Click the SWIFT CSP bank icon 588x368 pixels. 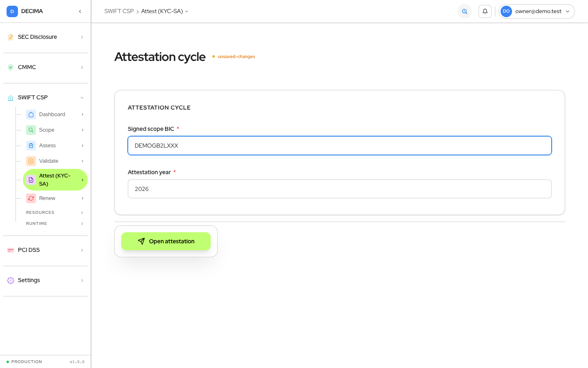(11, 98)
